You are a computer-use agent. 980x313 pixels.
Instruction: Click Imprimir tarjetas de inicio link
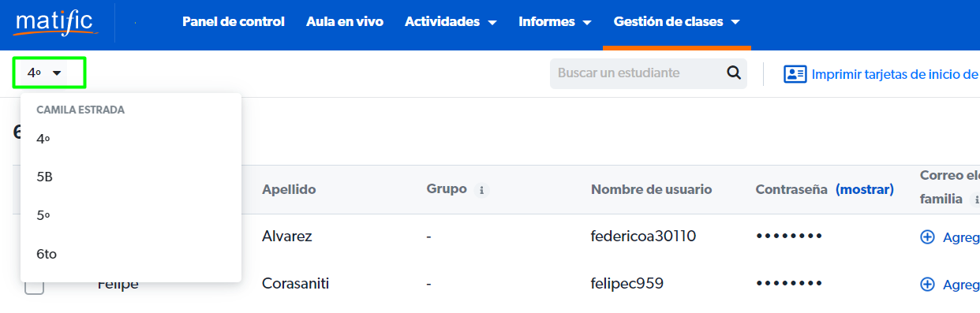896,74
